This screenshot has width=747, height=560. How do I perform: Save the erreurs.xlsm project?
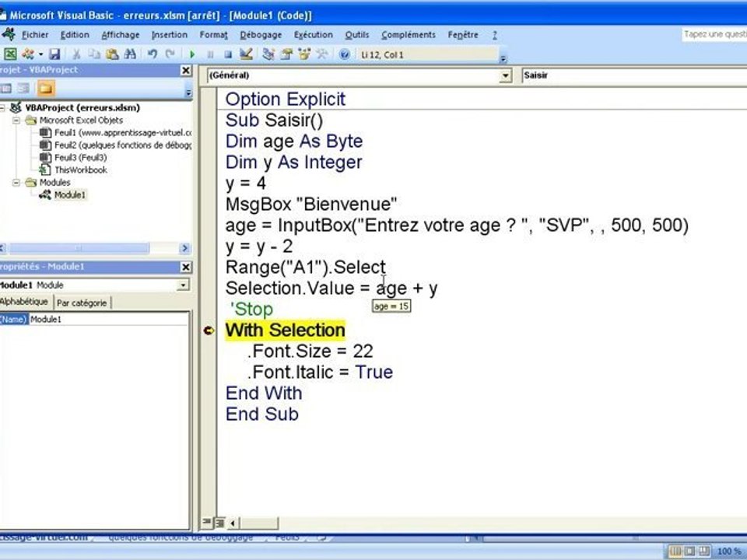click(54, 54)
